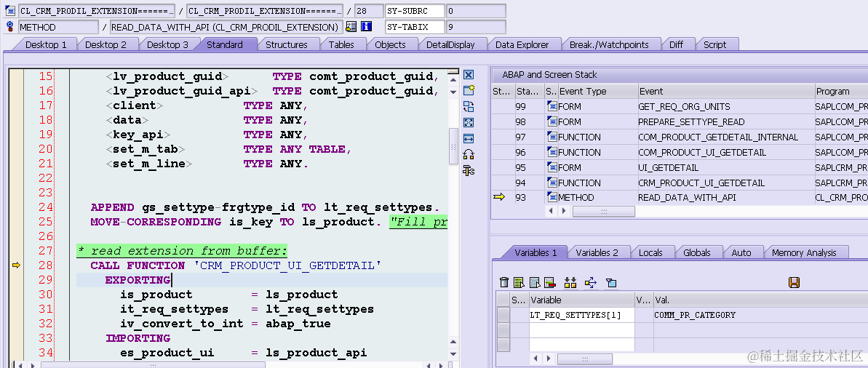Click the Val. column header
The image size is (868, 368).
click(760, 300)
